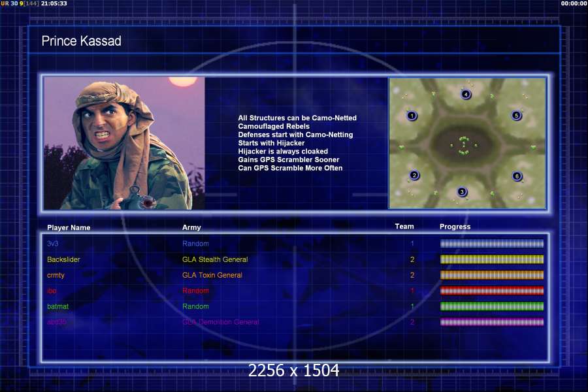Click 'Camouflaged Rebels' trait line
The height and width of the screenshot is (392, 588).
click(x=274, y=126)
